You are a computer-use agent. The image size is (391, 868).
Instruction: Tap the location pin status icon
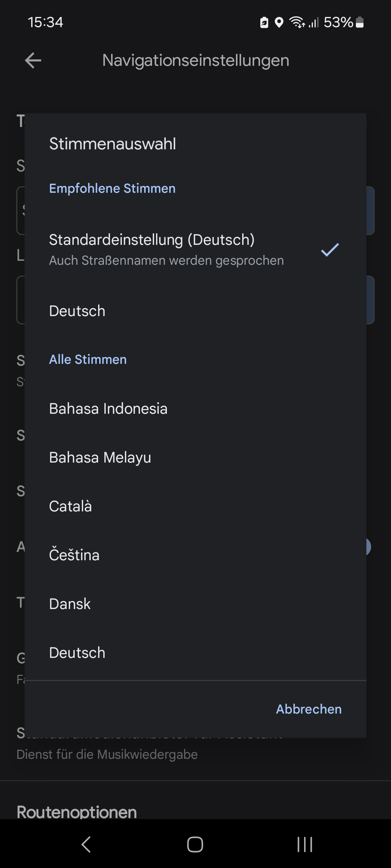point(279,23)
